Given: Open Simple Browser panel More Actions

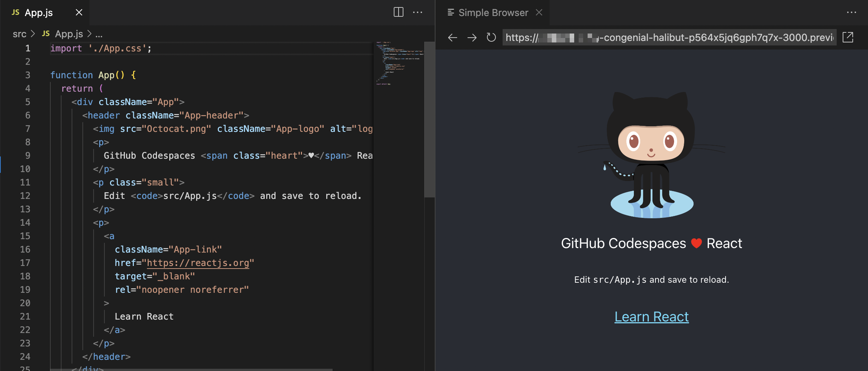Looking at the screenshot, I should coord(851,13).
